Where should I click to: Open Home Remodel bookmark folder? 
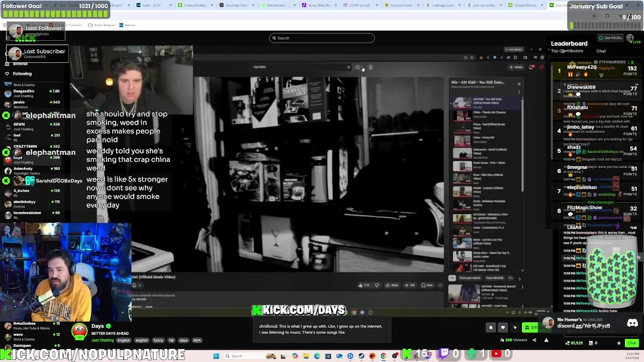pyautogui.click(x=102, y=25)
